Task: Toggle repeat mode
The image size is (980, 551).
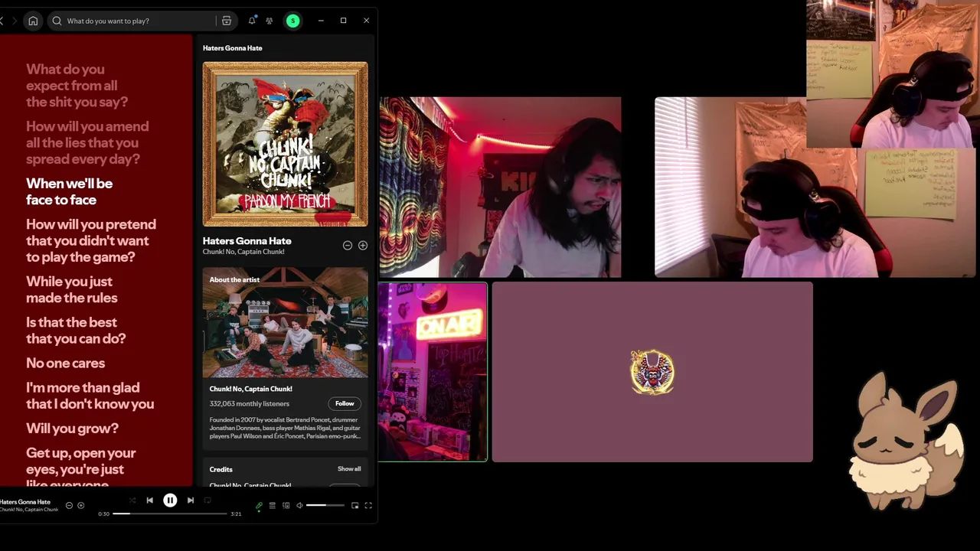Action: (207, 500)
